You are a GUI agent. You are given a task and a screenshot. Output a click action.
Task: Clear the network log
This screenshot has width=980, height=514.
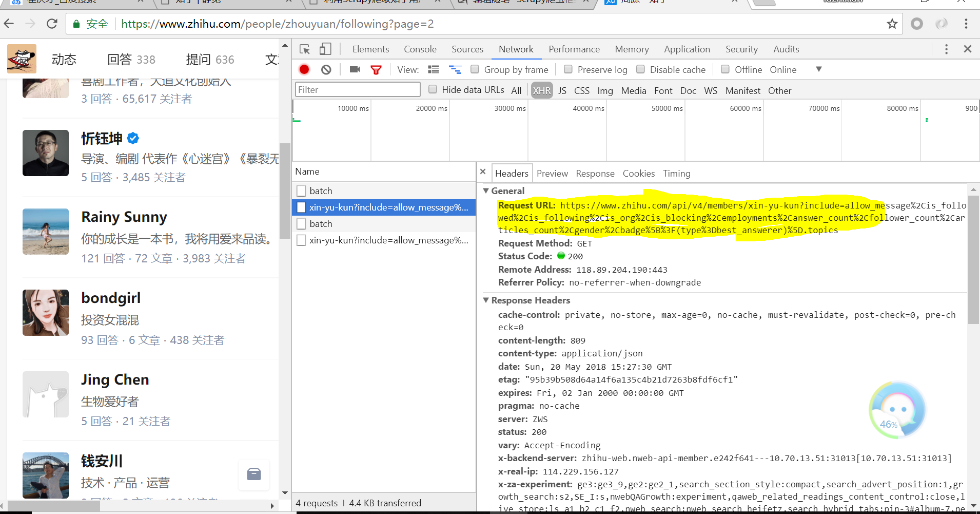tap(326, 69)
